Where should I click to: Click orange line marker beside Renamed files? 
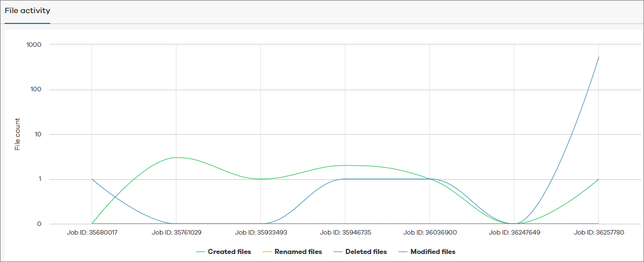tap(267, 252)
